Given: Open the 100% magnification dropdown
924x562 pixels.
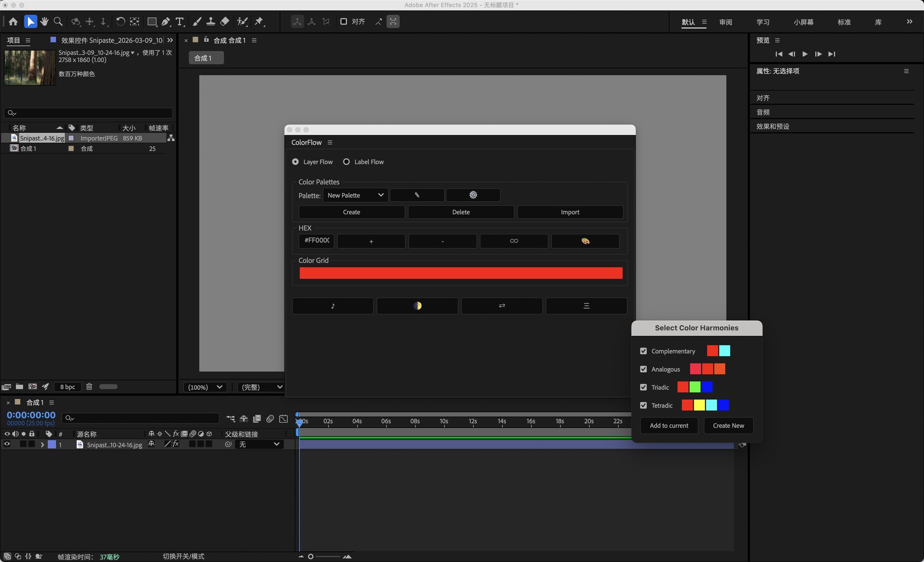Looking at the screenshot, I should point(205,387).
